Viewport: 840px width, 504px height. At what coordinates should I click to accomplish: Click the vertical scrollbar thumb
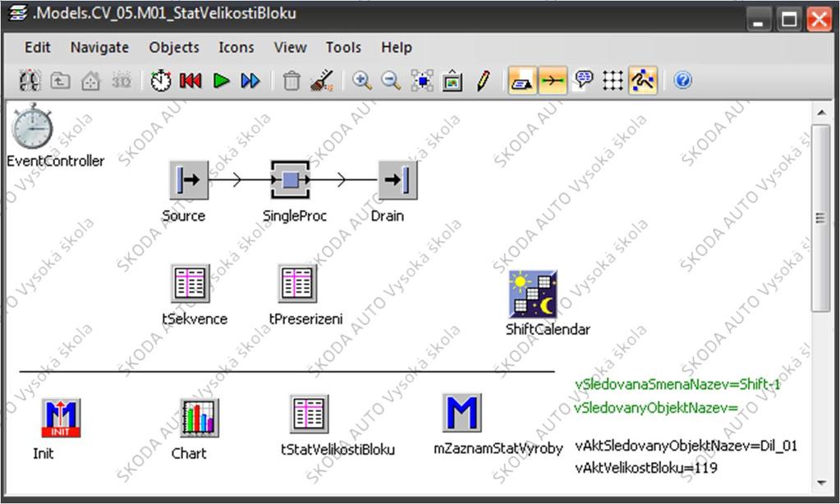(821, 218)
